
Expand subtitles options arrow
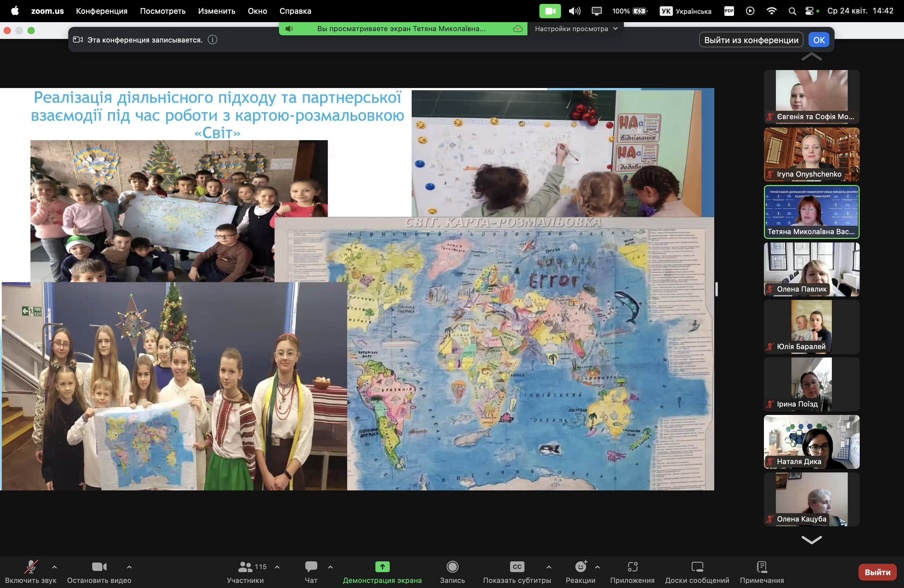549,567
